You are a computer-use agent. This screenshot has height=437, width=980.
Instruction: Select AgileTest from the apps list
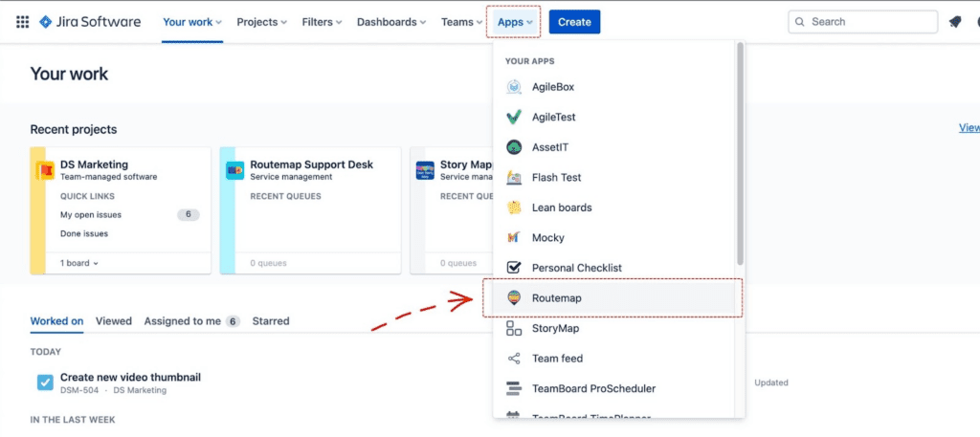[612, 117]
